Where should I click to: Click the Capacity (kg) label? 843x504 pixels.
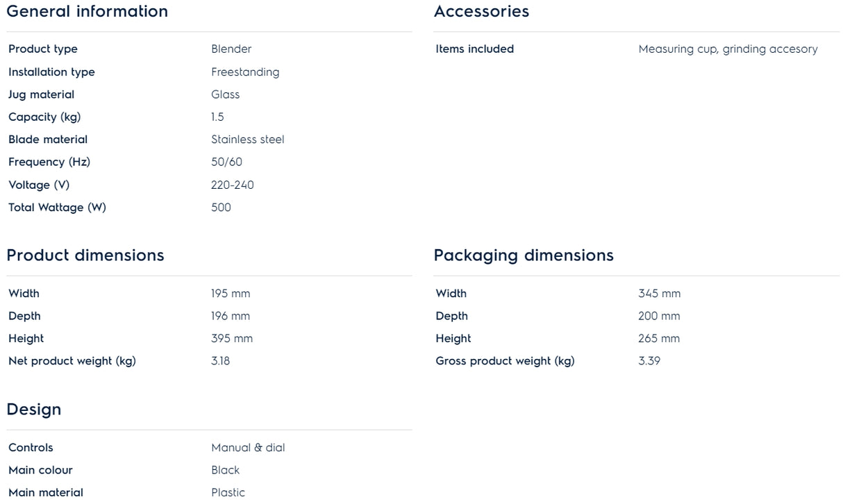[44, 117]
